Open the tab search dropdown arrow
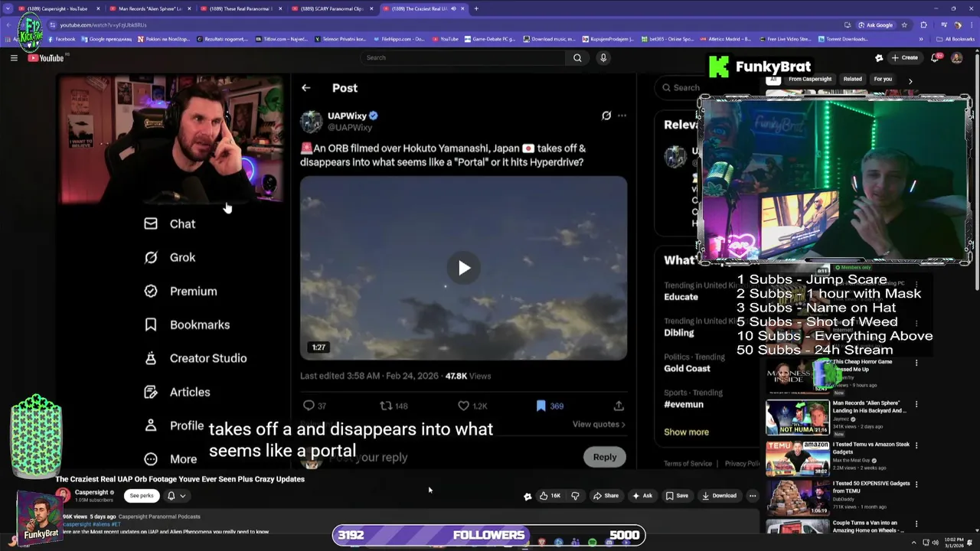The image size is (980, 551). (x=8, y=8)
